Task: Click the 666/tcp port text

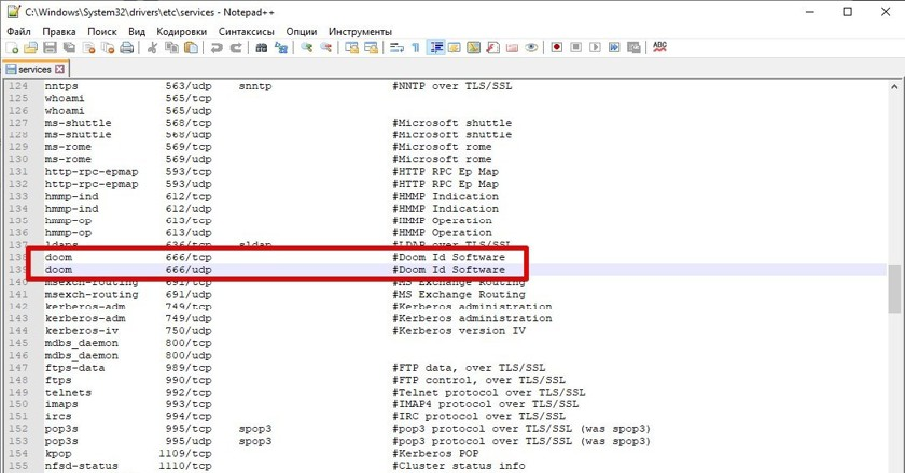Action: pos(189,257)
